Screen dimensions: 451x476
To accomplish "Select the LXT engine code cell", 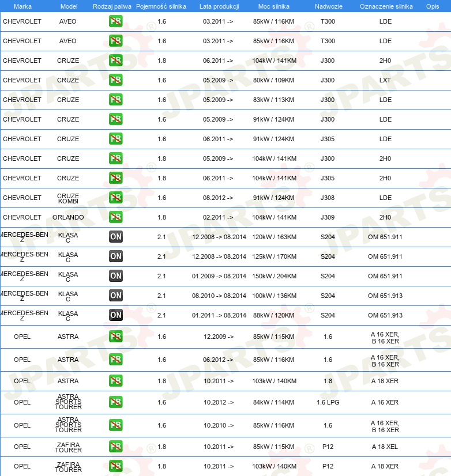I will 385,80.
